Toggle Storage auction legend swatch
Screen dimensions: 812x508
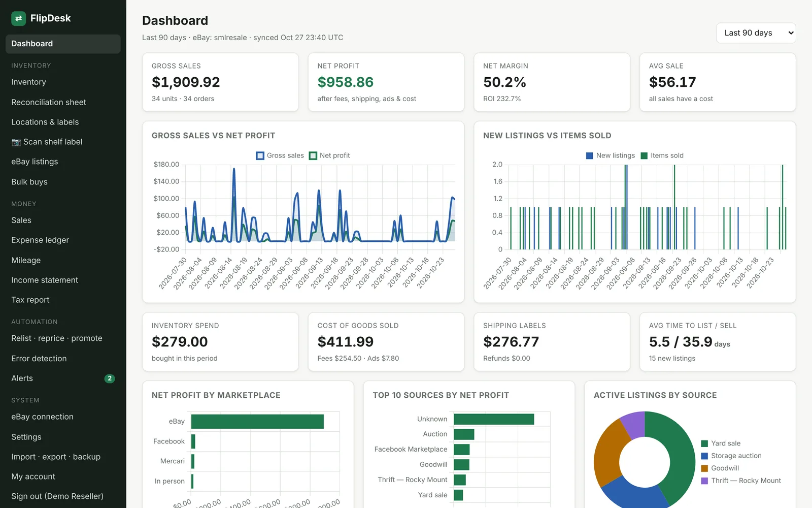[704, 456]
